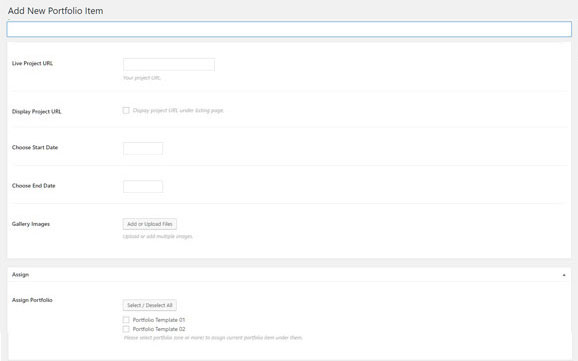Click the Gallery Images label
This screenshot has height=361, width=578.
(31, 224)
